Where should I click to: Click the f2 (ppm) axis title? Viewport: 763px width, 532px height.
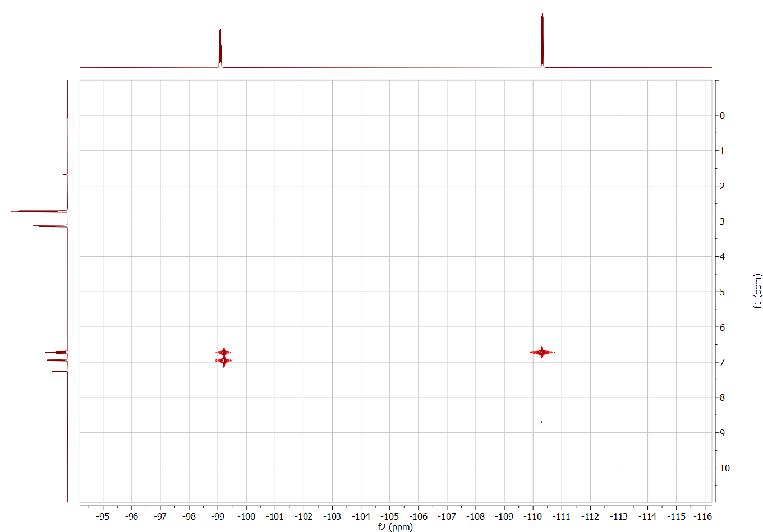[395, 527]
